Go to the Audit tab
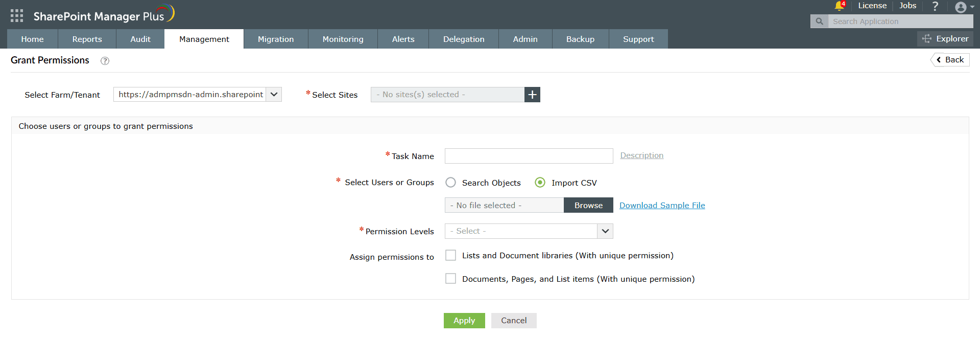 (x=140, y=39)
